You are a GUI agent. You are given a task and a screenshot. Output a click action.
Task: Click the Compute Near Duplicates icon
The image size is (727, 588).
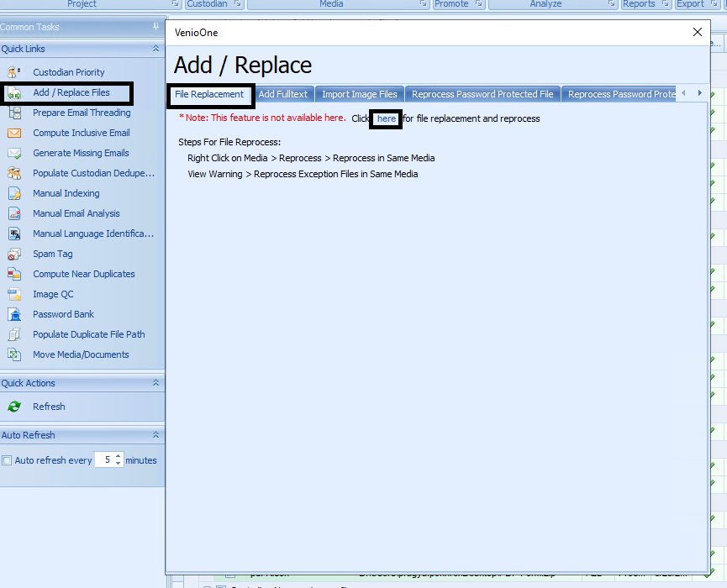tap(14, 274)
